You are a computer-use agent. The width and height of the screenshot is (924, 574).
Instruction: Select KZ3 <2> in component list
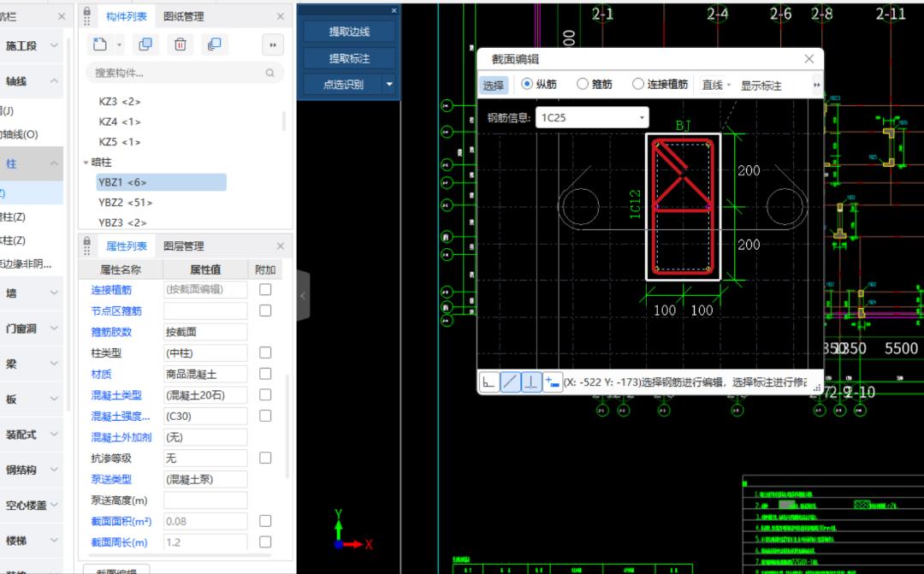tap(120, 101)
